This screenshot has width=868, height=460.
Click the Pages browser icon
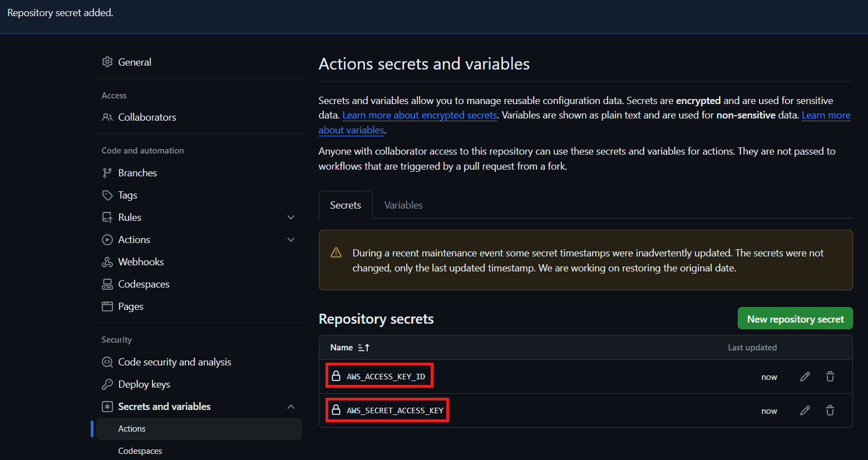pyautogui.click(x=107, y=306)
